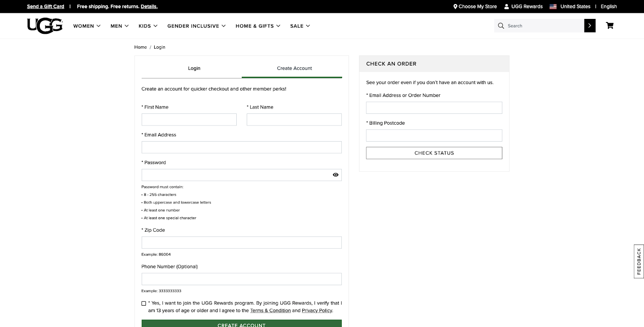644x327 pixels.
Task: Click Choose My Store text
Action: (x=478, y=6)
